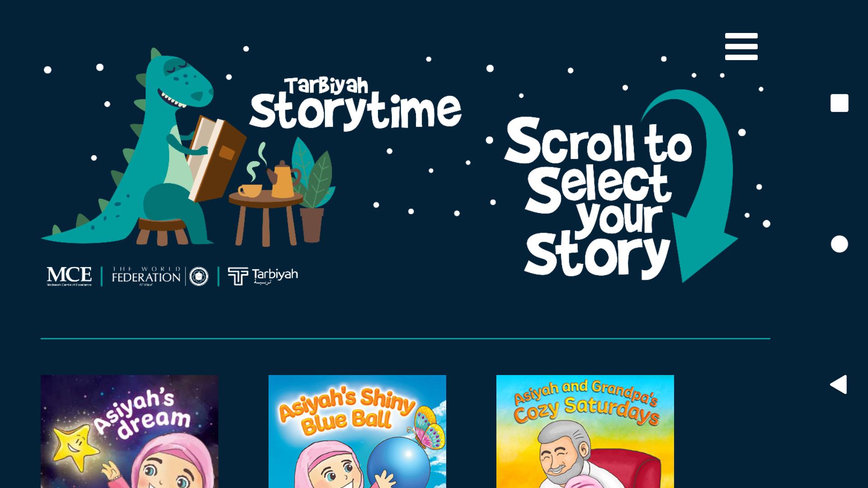The height and width of the screenshot is (488, 868).
Task: Open Asiyah and Grandpa's Cozy Saturdays book
Action: (585, 432)
